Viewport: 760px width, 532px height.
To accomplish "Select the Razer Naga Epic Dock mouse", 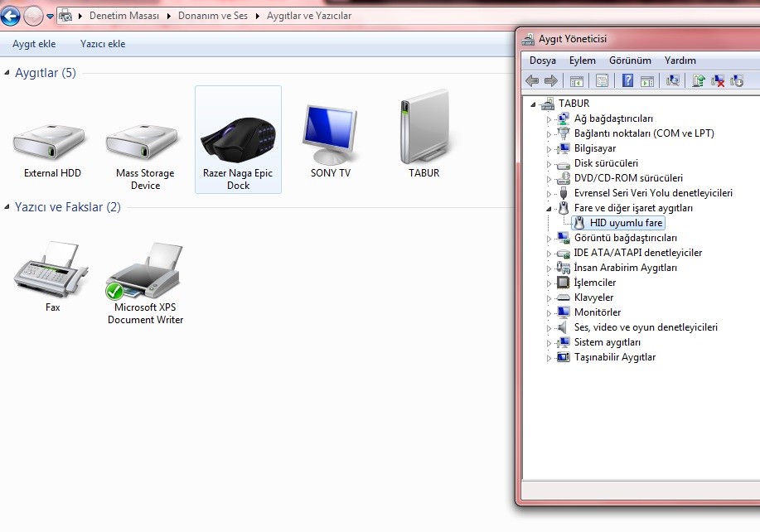I will 238,139.
